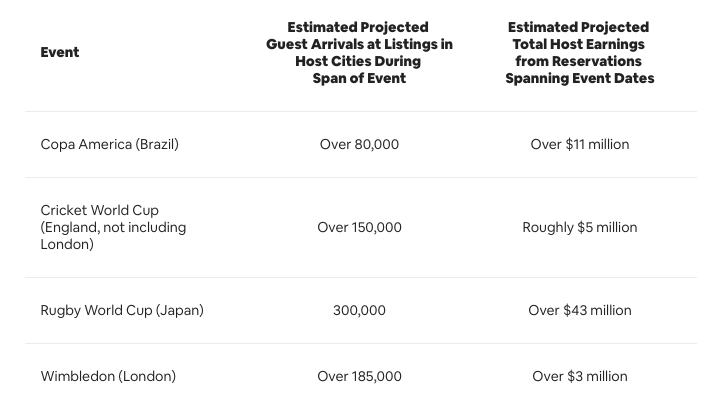
Task: Click "(England, not including" text line
Action: click(x=113, y=227)
